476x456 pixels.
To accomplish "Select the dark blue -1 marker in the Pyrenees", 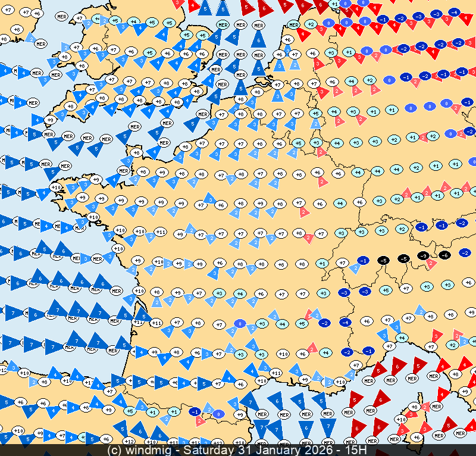I will (195, 411).
